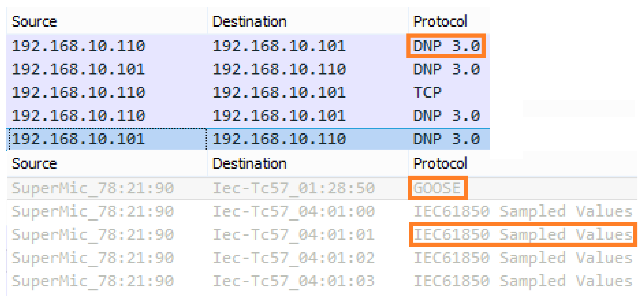The width and height of the screenshot is (644, 304).
Task: Select last packet to Iec-Tc57_04:01:03
Action: click(x=294, y=281)
